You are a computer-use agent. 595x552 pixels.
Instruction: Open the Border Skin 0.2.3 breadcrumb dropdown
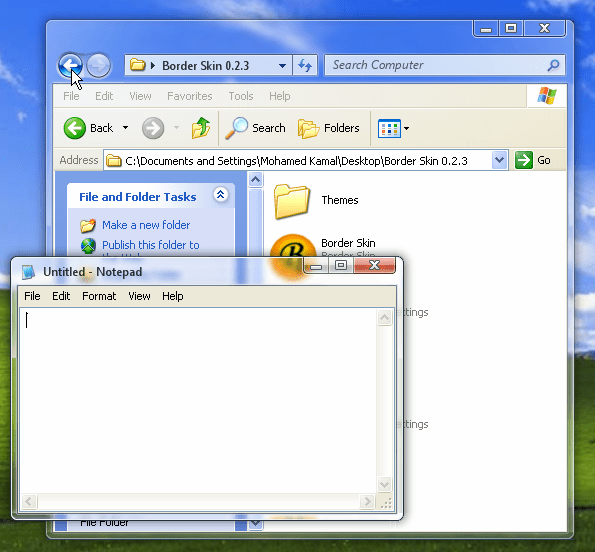tap(282, 66)
